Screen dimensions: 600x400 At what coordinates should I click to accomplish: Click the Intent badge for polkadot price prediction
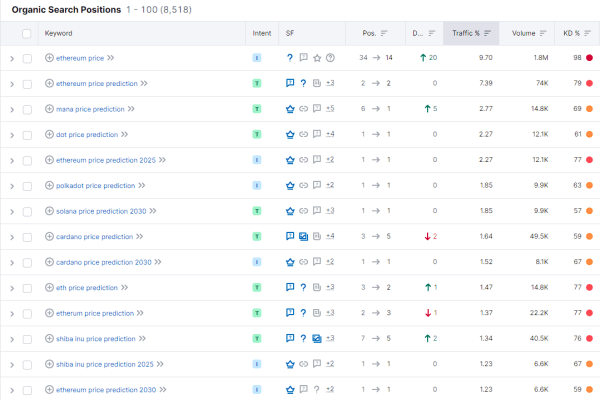pyautogui.click(x=257, y=185)
